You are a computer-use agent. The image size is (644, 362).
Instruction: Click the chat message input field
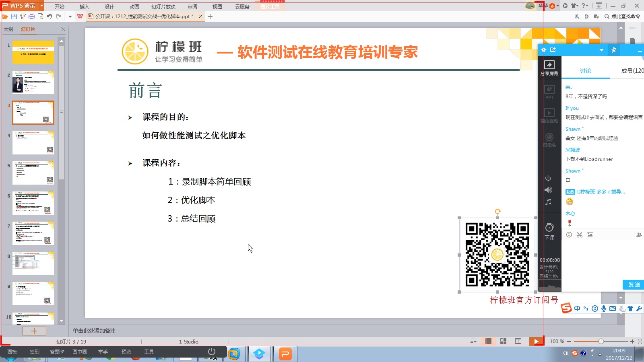603,259
